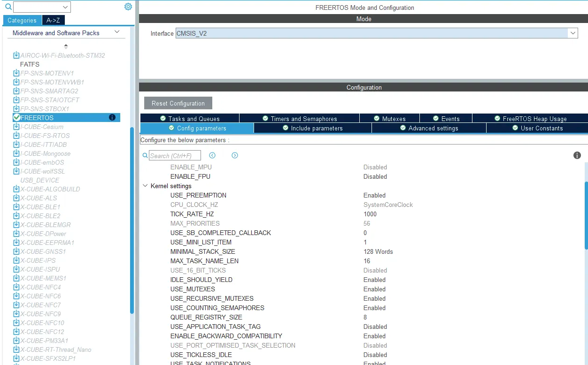Click the search magnifier icon in left panel
The width and height of the screenshot is (588, 365).
8,7
